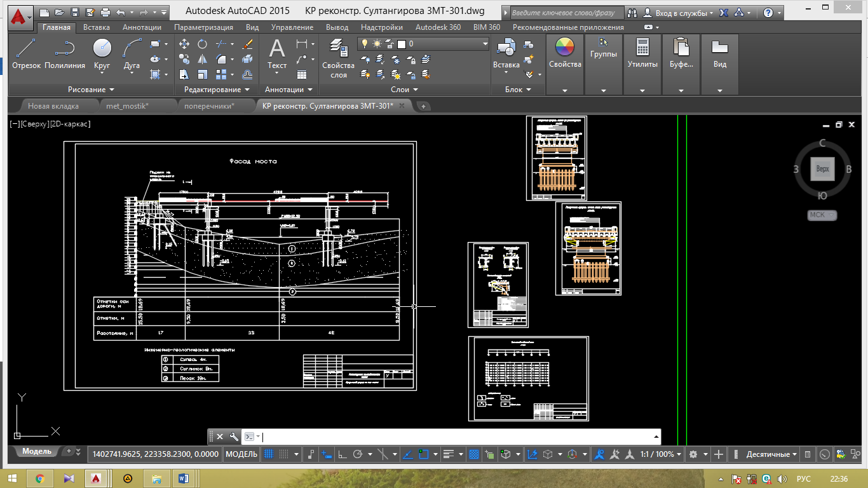Click the white layer color swatch
The height and width of the screenshot is (488, 868).
point(401,44)
